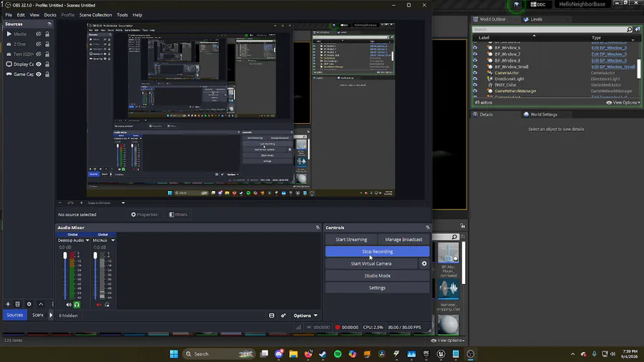Open Unreal Engine from the taskbar
The height and width of the screenshot is (362, 644).
[x=441, y=354]
